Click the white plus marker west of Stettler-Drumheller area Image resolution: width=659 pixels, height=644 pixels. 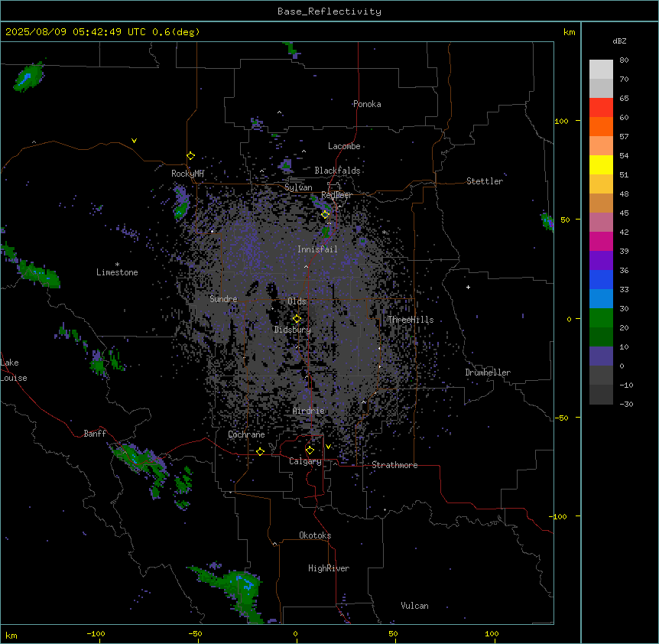point(468,287)
